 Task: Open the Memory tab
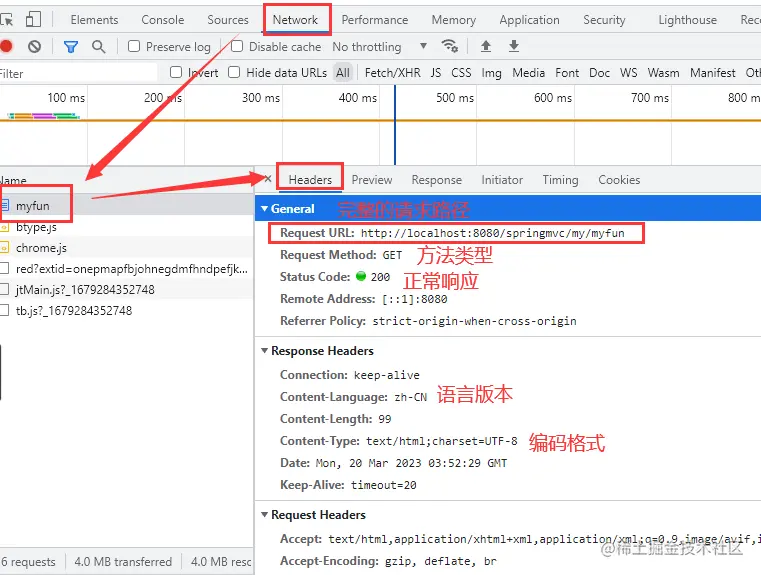click(x=454, y=20)
